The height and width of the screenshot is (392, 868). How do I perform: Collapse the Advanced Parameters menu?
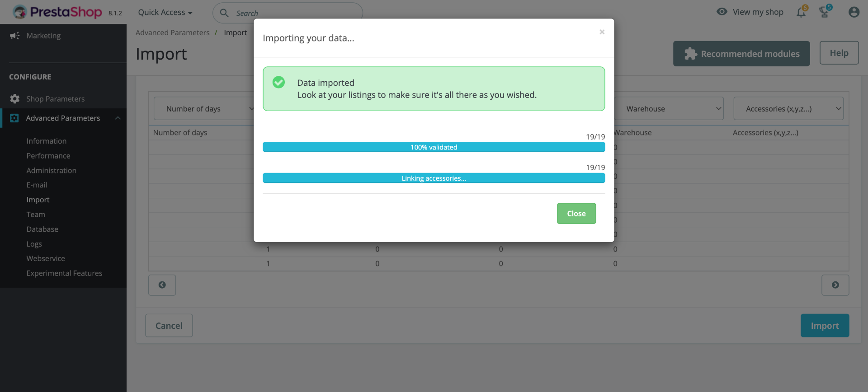click(x=118, y=118)
